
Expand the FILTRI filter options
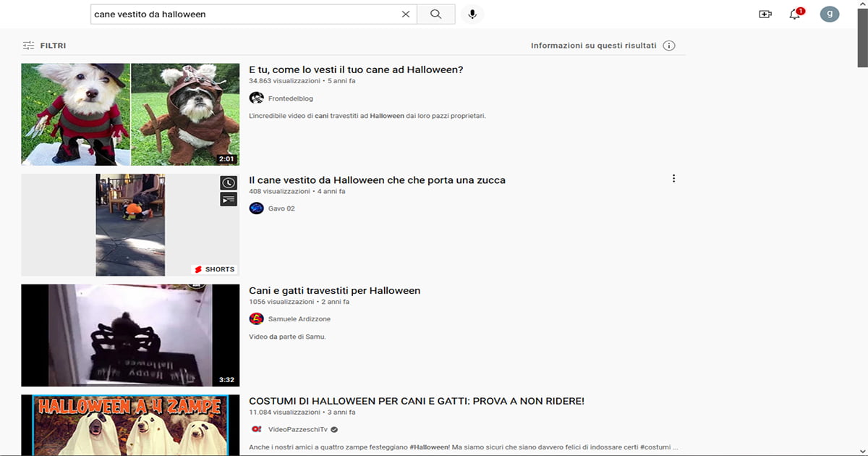[x=44, y=46]
